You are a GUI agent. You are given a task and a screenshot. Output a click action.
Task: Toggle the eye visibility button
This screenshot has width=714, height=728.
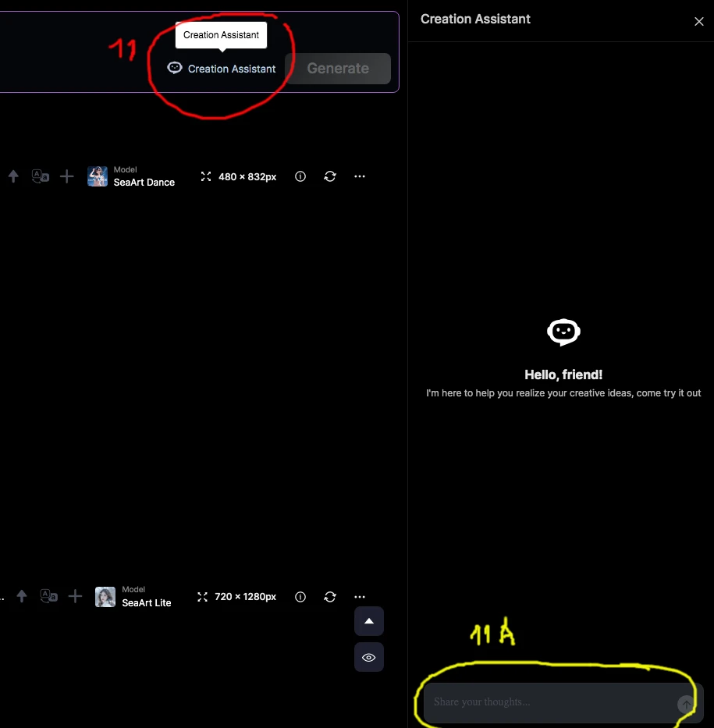369,657
